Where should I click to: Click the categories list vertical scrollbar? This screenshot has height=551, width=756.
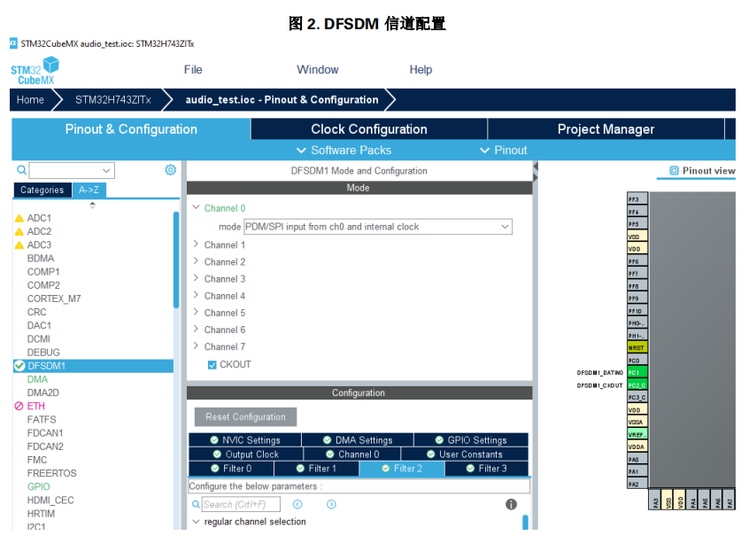tap(176, 260)
